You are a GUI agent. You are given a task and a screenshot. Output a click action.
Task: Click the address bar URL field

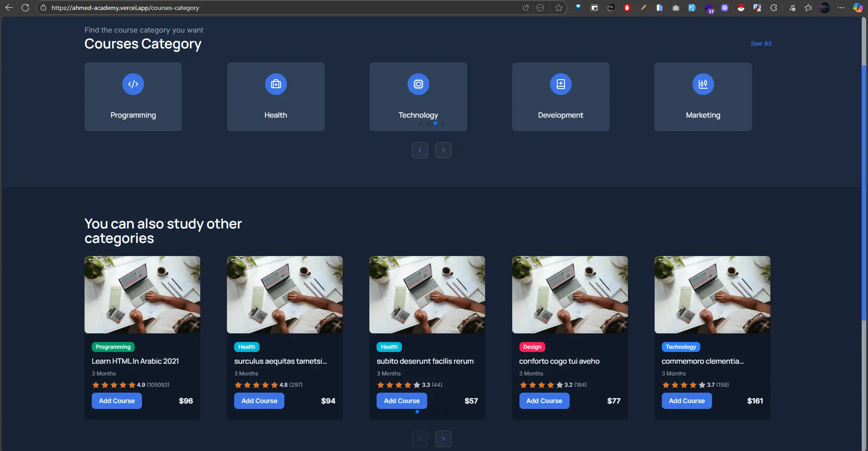click(x=285, y=8)
